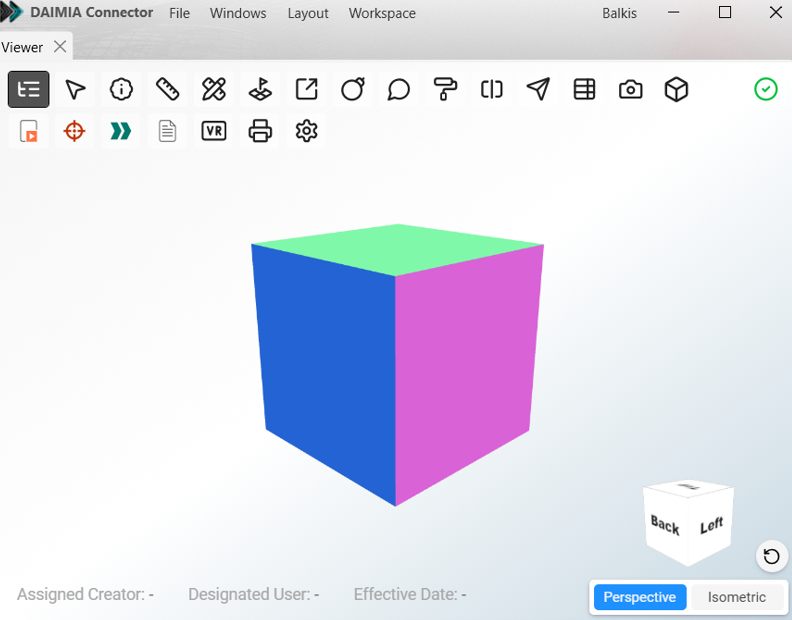Enable VR mode from the toolbar
Image resolution: width=792 pixels, height=620 pixels.
(x=214, y=131)
